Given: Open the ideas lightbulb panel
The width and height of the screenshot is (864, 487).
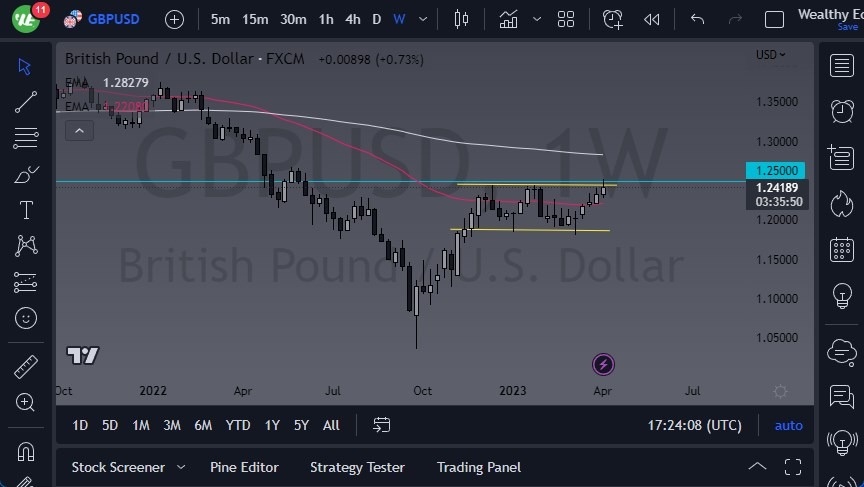Looking at the screenshot, I should [x=841, y=296].
